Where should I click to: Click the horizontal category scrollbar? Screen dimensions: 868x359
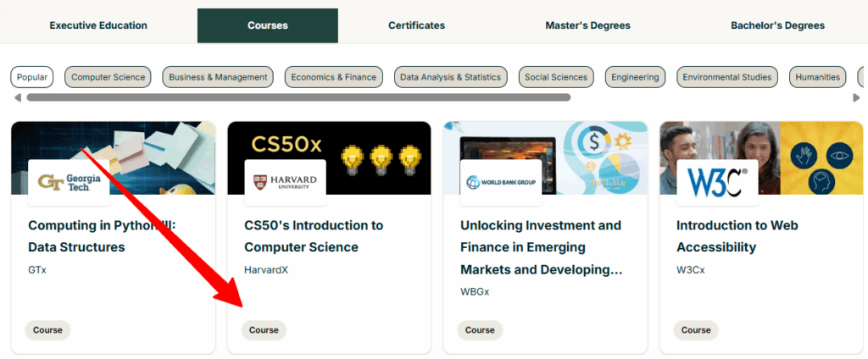tap(298, 97)
